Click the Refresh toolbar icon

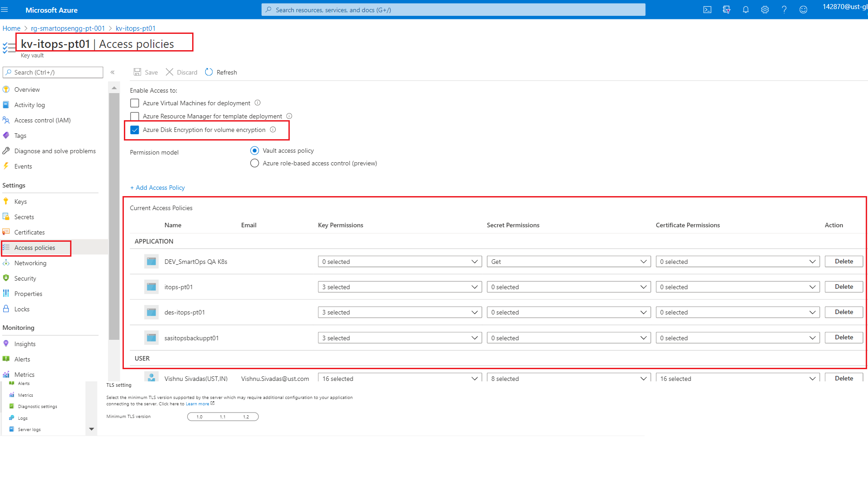(209, 72)
